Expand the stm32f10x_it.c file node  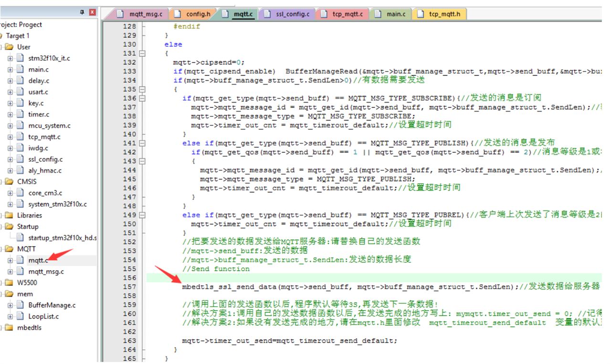click(x=11, y=58)
